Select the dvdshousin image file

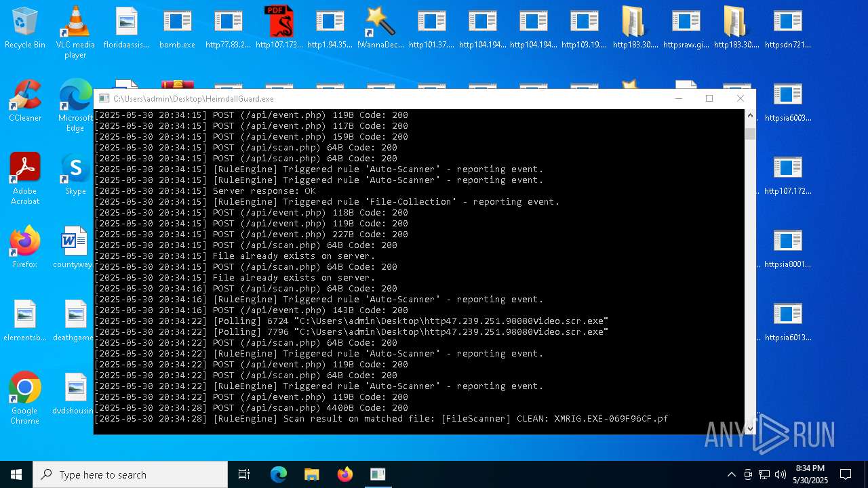pos(73,394)
